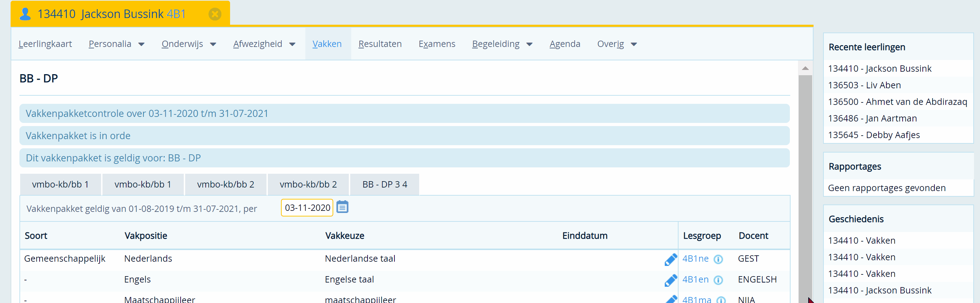Click the Nederlandse taal cell
This screenshot has width=980, height=303.
coord(360,259)
